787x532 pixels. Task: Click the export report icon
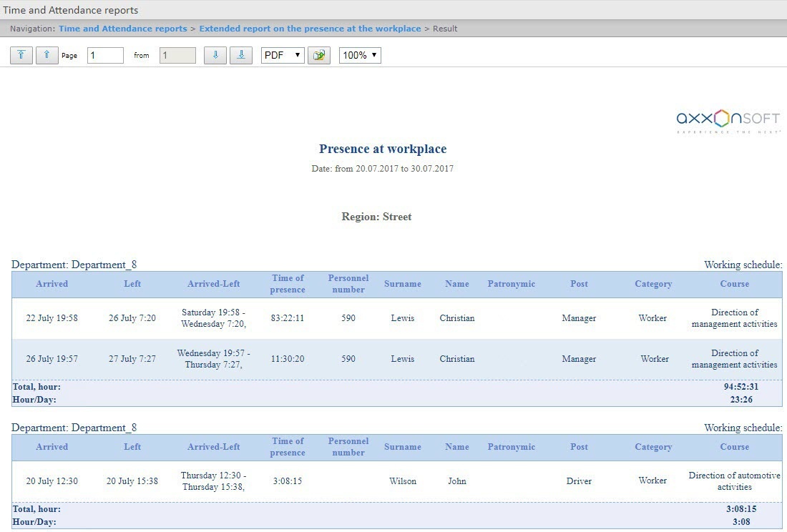[x=319, y=55]
